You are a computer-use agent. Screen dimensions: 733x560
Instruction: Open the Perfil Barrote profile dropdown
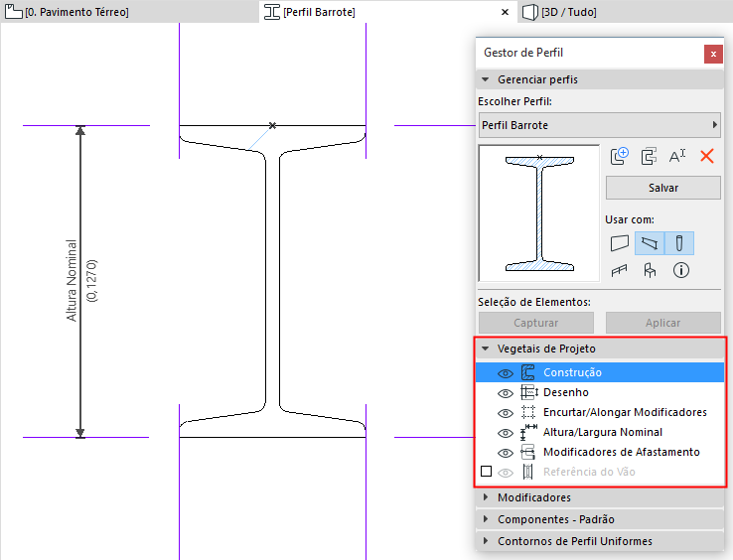pyautogui.click(x=600, y=125)
